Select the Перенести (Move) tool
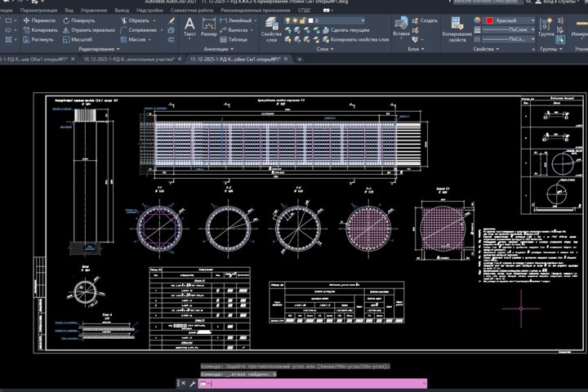Image resolution: width=588 pixels, height=392 pixels. coord(39,20)
